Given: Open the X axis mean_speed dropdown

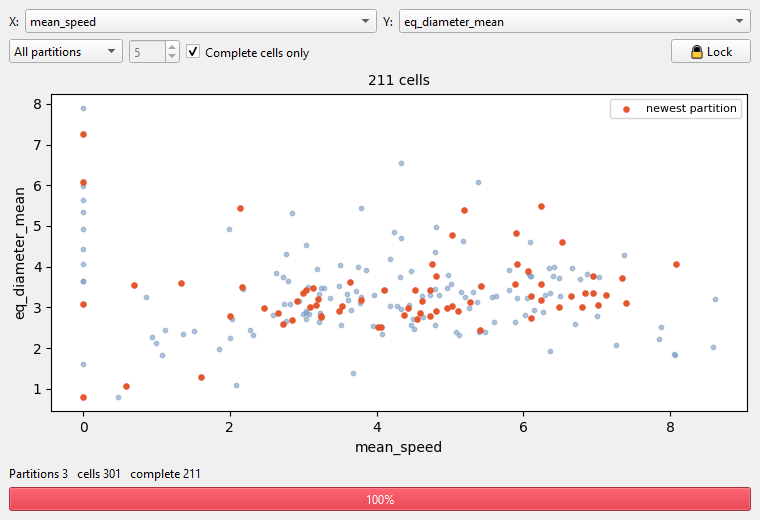Looking at the screenshot, I should tap(201, 22).
